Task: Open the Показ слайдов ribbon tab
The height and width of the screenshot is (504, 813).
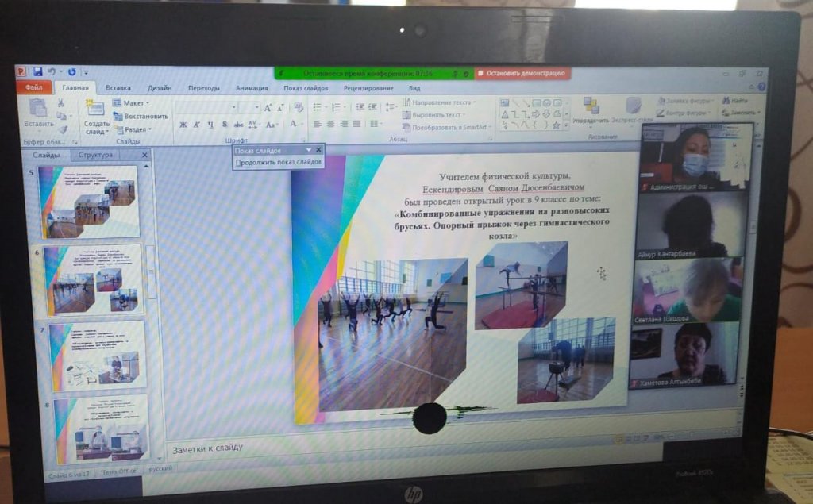Action: (x=306, y=88)
